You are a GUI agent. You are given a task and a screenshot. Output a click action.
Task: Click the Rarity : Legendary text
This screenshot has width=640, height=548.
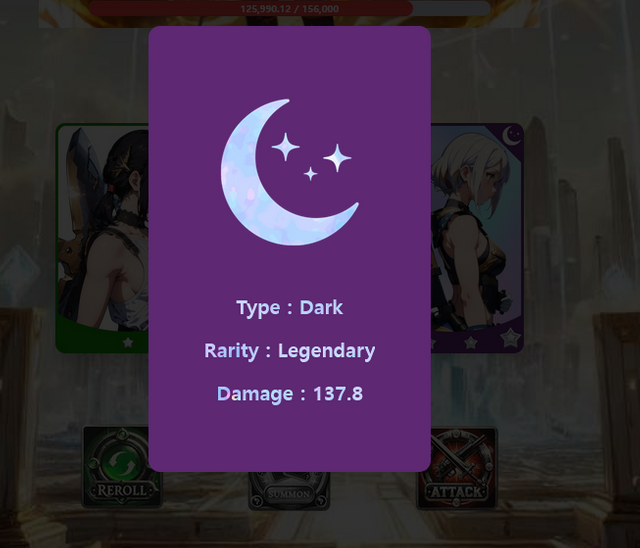pyautogui.click(x=290, y=351)
